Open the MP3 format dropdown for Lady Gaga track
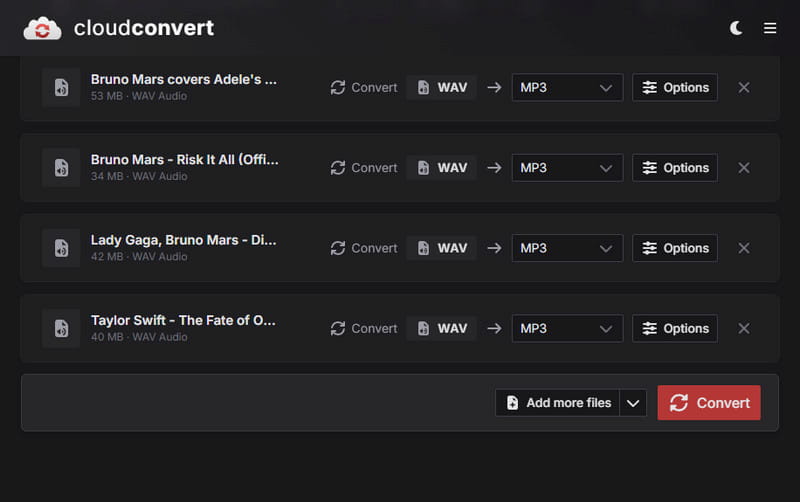 point(567,248)
